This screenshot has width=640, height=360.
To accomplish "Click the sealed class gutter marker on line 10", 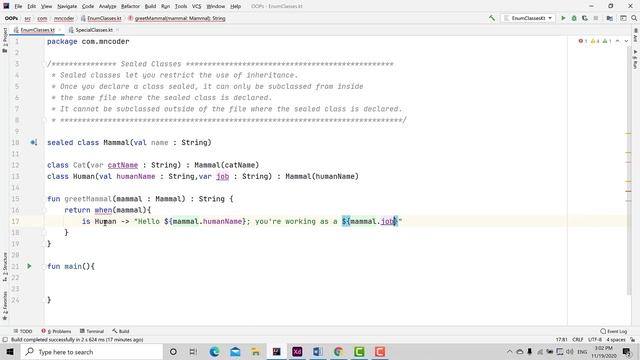I will 33,142.
